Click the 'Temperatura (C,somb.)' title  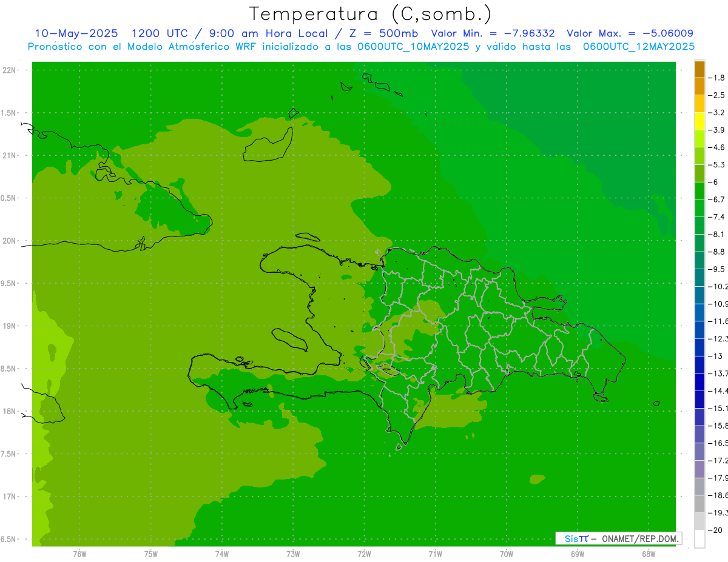[x=371, y=15]
